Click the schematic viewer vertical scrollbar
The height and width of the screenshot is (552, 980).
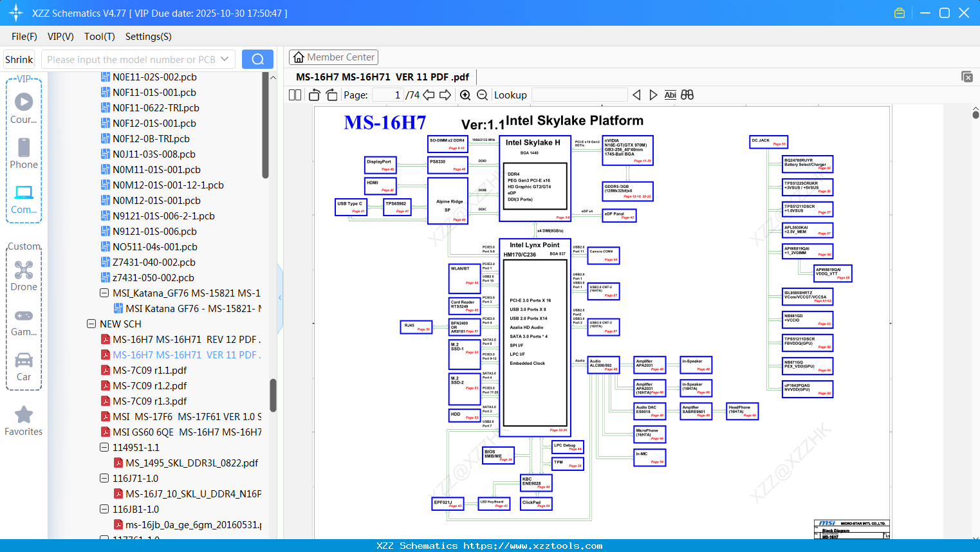tap(975, 115)
